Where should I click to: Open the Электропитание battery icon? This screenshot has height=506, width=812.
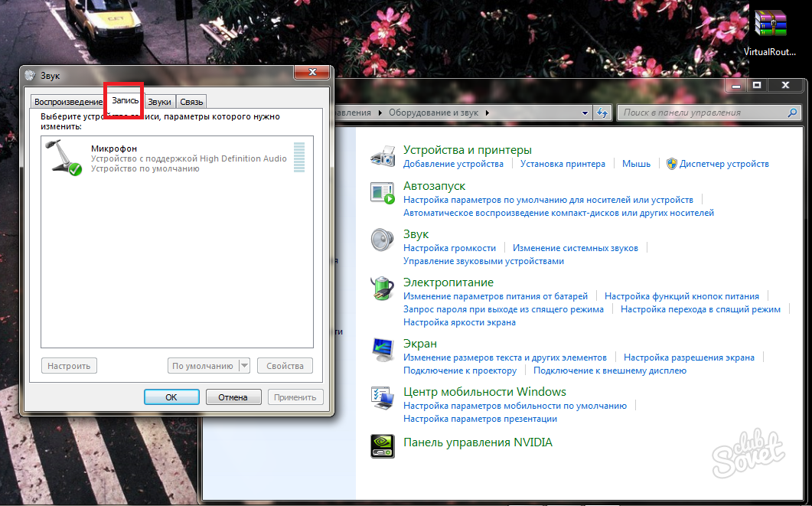(383, 289)
